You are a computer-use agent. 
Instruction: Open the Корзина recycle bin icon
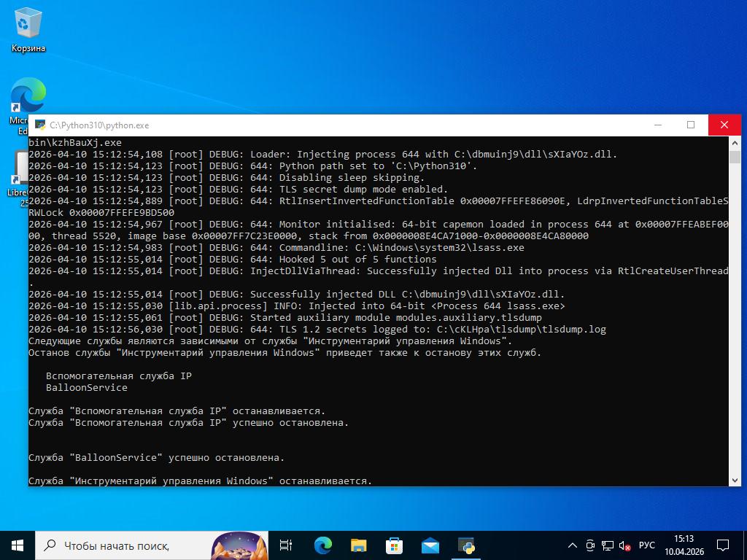(28, 29)
